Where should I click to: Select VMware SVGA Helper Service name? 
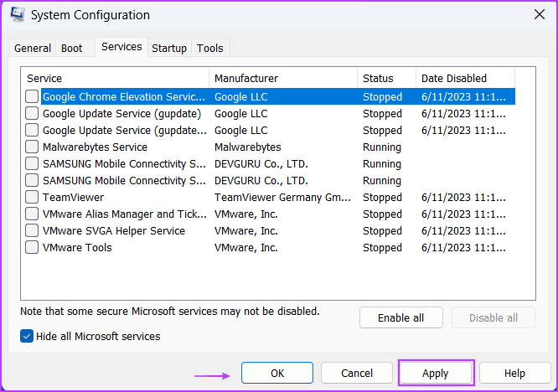pos(114,230)
